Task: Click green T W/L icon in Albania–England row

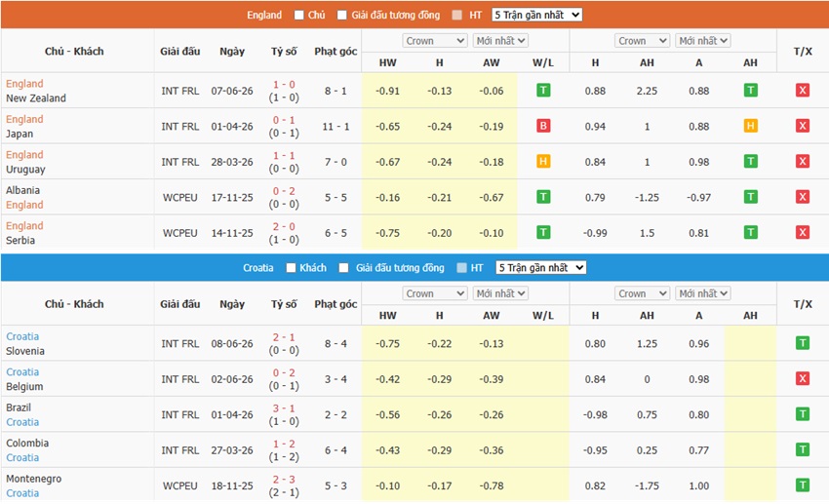Action: click(x=543, y=197)
